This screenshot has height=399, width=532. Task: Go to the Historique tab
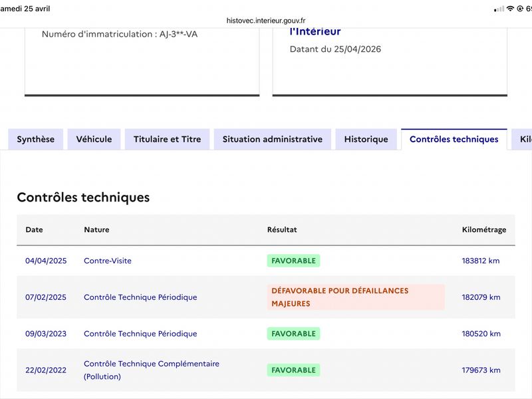pyautogui.click(x=366, y=139)
